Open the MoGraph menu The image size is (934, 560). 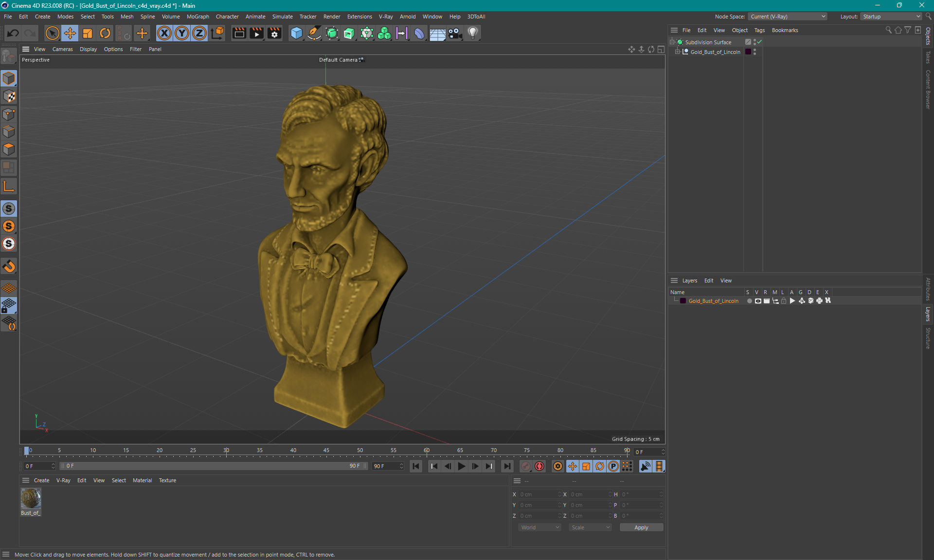198,17
